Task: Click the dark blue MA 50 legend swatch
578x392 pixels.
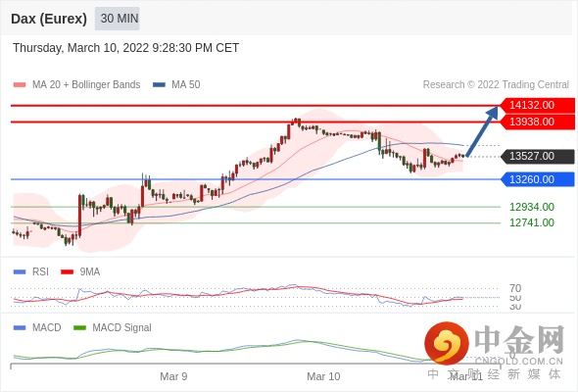Action: (160, 85)
